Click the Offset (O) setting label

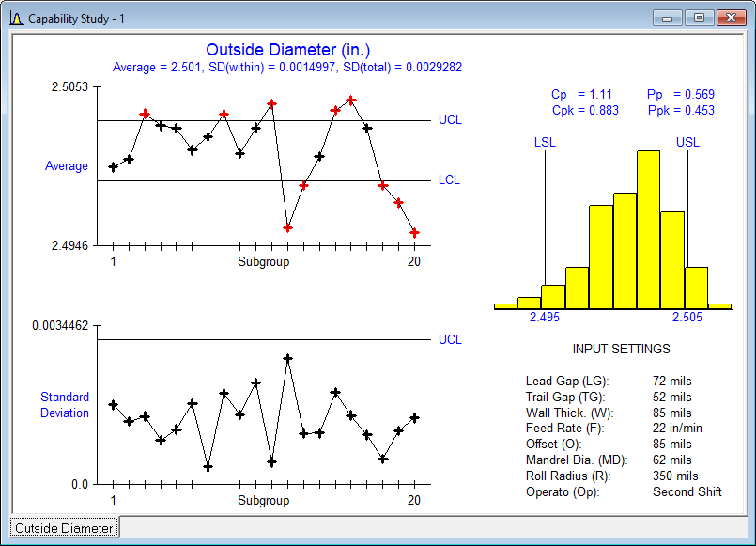pyautogui.click(x=553, y=444)
